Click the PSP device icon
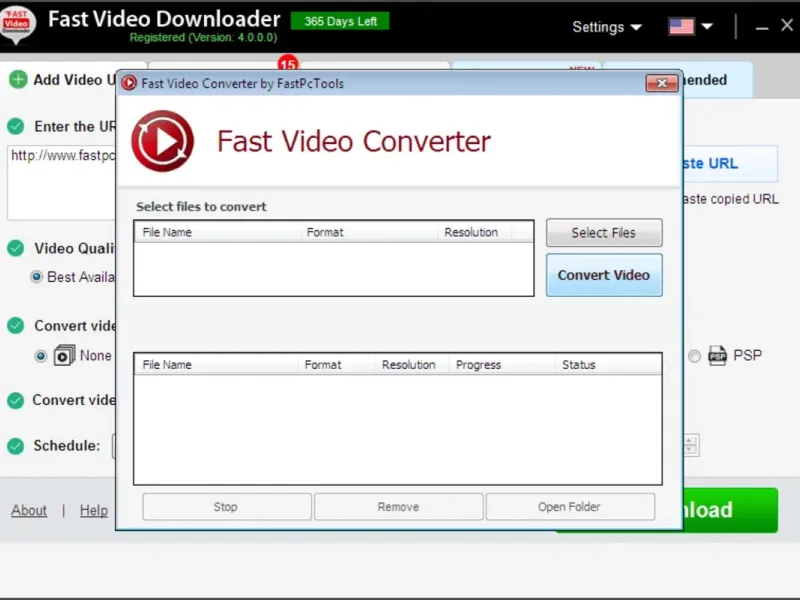800x600 pixels. click(717, 355)
